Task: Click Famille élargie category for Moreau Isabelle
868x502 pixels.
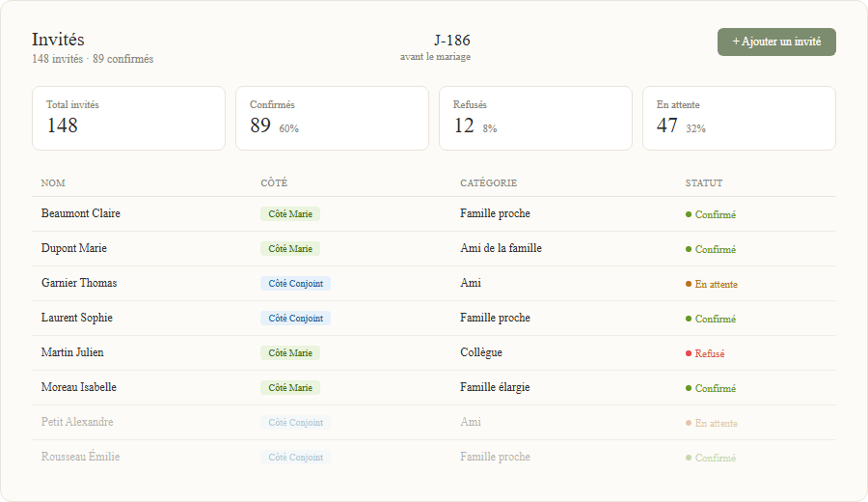Action: (x=495, y=387)
